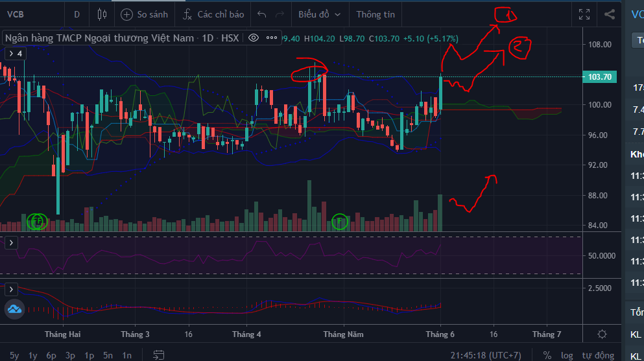Select the 1p time range
The width and height of the screenshot is (644, 361).
[x=89, y=355]
